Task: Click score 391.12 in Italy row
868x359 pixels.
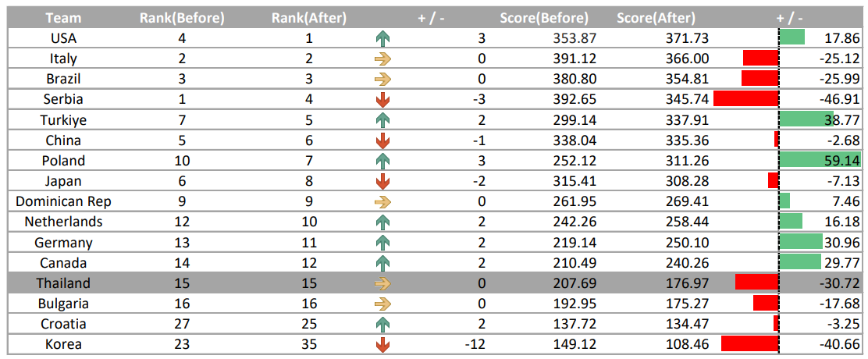Action: pos(575,59)
